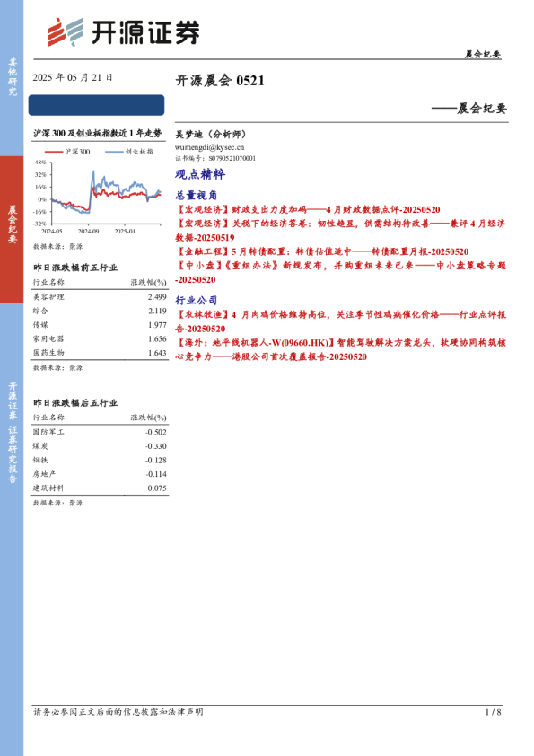Click the subtitle ——晨会纪要
The height and width of the screenshot is (756, 534).
point(469,108)
